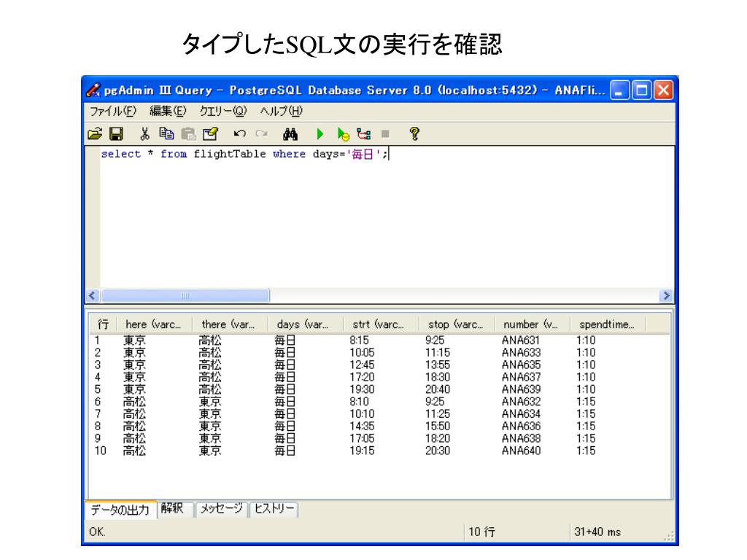
Task: Select the spendtime column header
Action: point(608,324)
